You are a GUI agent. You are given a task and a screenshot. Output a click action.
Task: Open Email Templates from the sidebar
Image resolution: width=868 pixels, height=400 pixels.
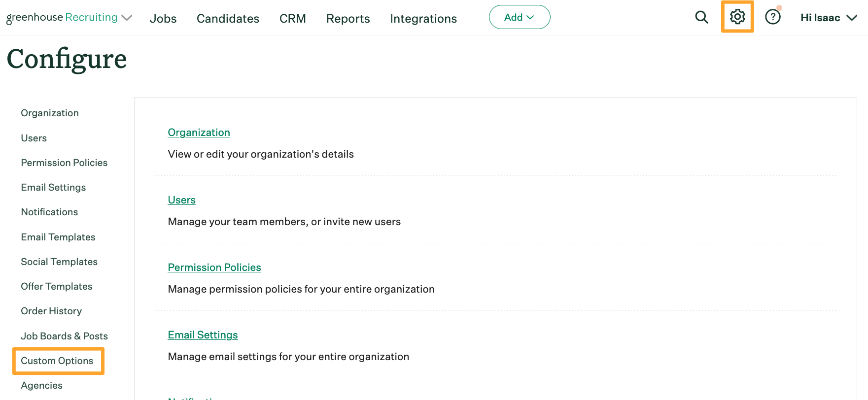point(58,237)
